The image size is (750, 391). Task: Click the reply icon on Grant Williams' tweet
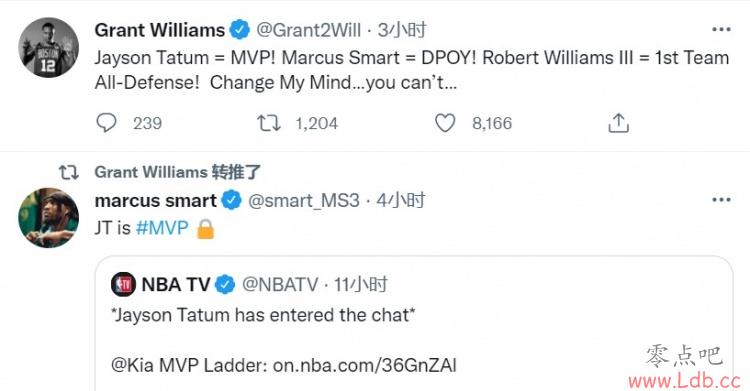pyautogui.click(x=106, y=123)
